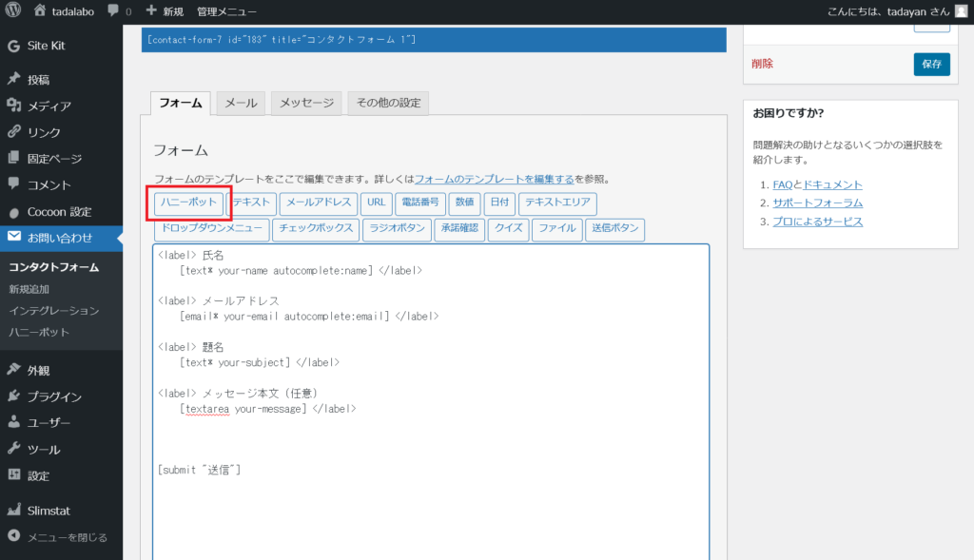974x560 pixels.
Task: Insert a ドロップダウンメニュー form tag
Action: click(x=211, y=228)
